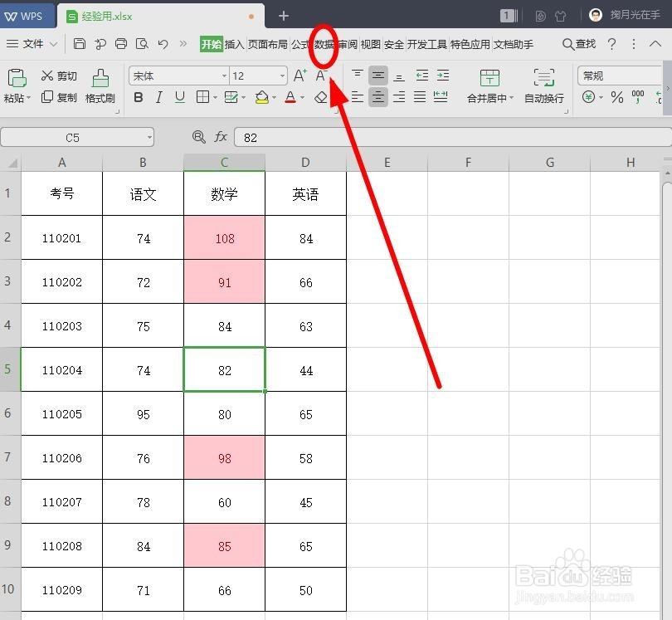Viewport: 672px width, 620px height.
Task: Click the Cut (剪切) icon
Action: pos(60,75)
